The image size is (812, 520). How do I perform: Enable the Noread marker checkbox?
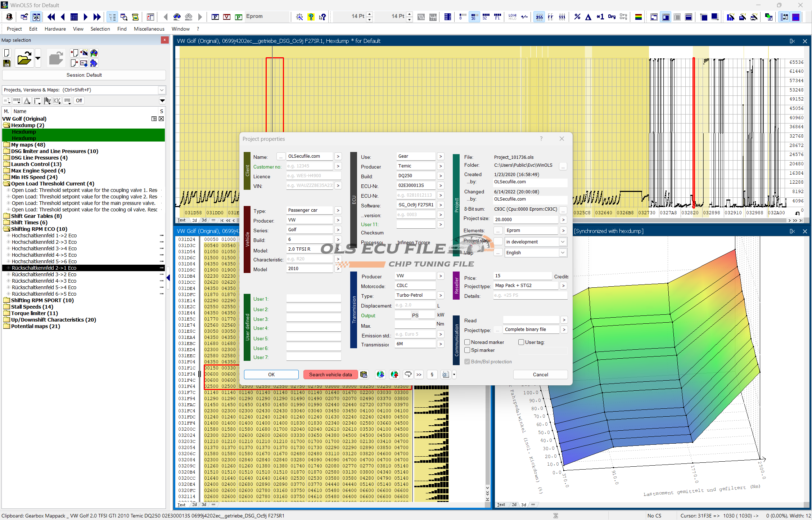pos(467,342)
